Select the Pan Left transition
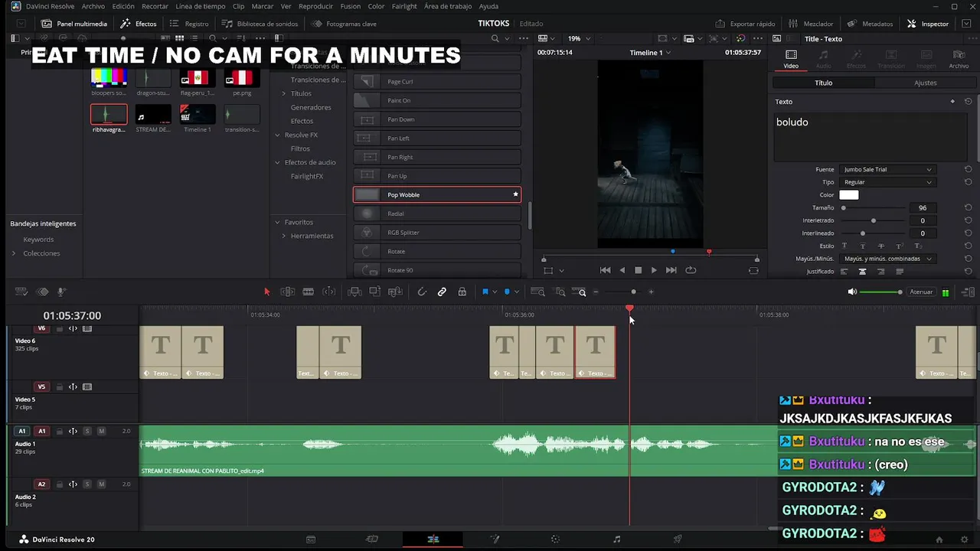The image size is (980, 551). 437,138
